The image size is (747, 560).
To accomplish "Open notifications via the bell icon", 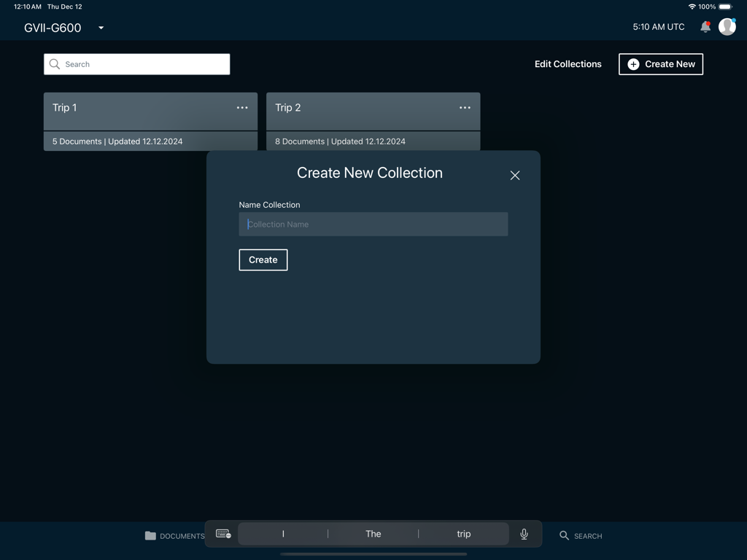I will click(705, 26).
